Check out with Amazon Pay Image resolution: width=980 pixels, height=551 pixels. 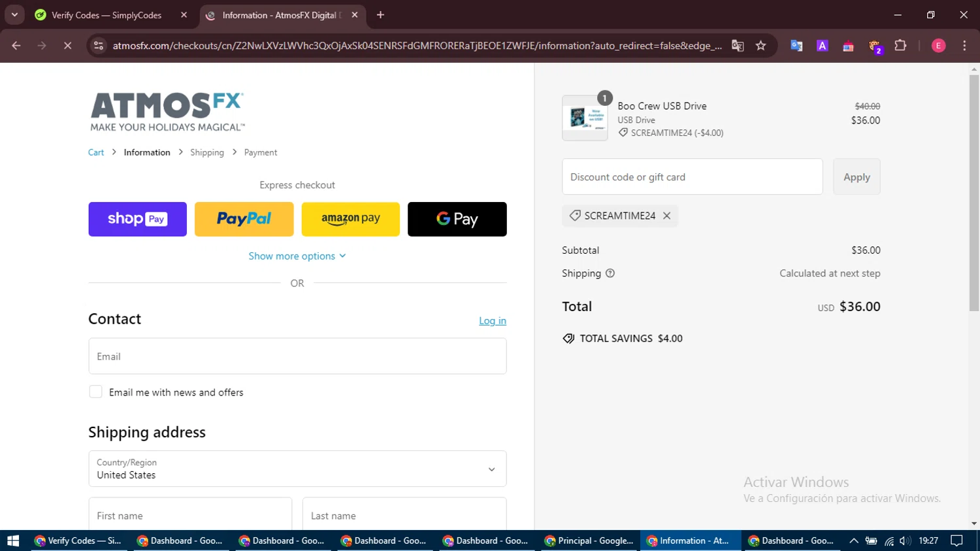[351, 219]
